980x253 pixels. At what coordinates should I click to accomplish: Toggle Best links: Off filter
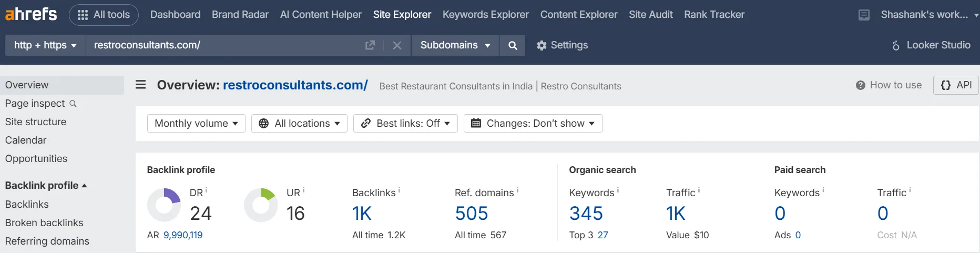point(405,123)
